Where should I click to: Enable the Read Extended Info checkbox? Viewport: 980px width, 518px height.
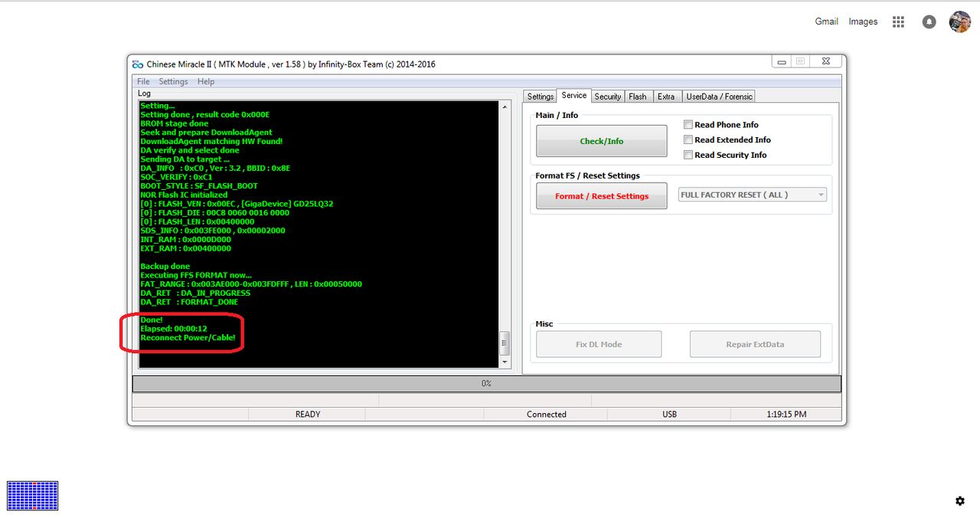pyautogui.click(x=688, y=140)
